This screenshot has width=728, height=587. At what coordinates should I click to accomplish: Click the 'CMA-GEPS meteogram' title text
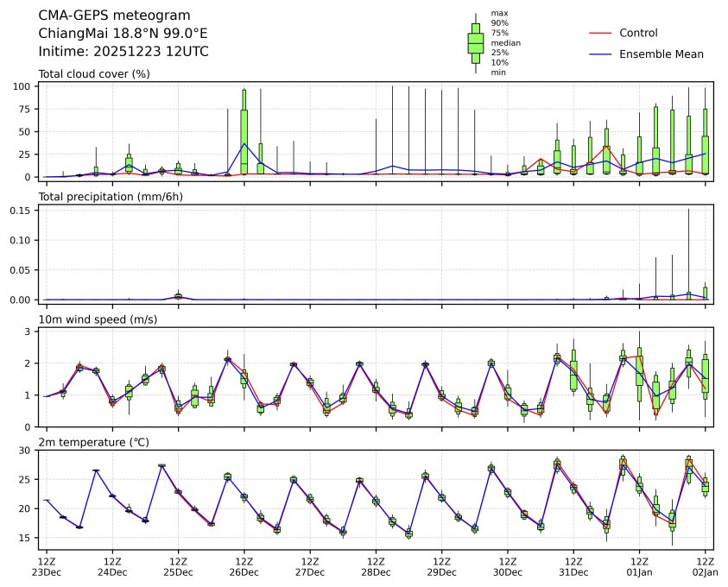(114, 16)
